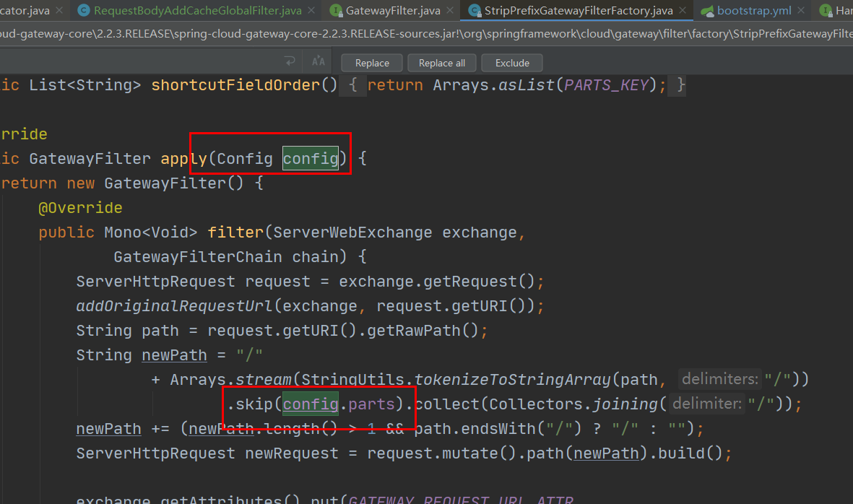Click the newRequest variable name

tap(292, 453)
